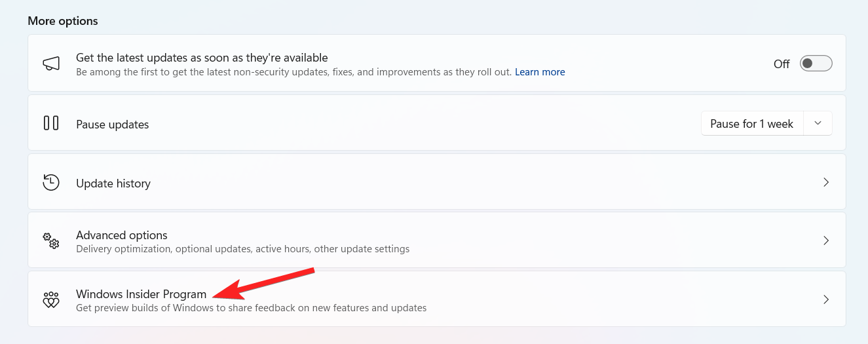Open Windows Insider Program using its chevron
Image resolution: width=868 pixels, height=344 pixels.
[x=826, y=299]
